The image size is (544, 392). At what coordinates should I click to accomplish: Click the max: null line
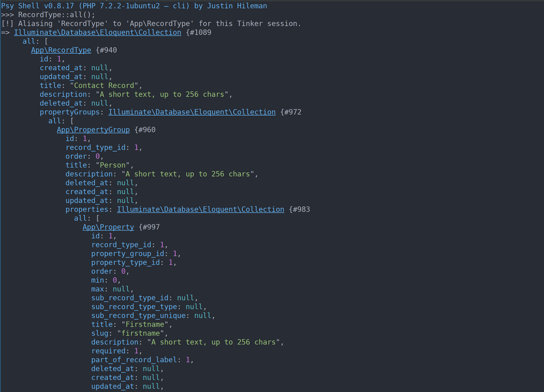(x=113, y=289)
